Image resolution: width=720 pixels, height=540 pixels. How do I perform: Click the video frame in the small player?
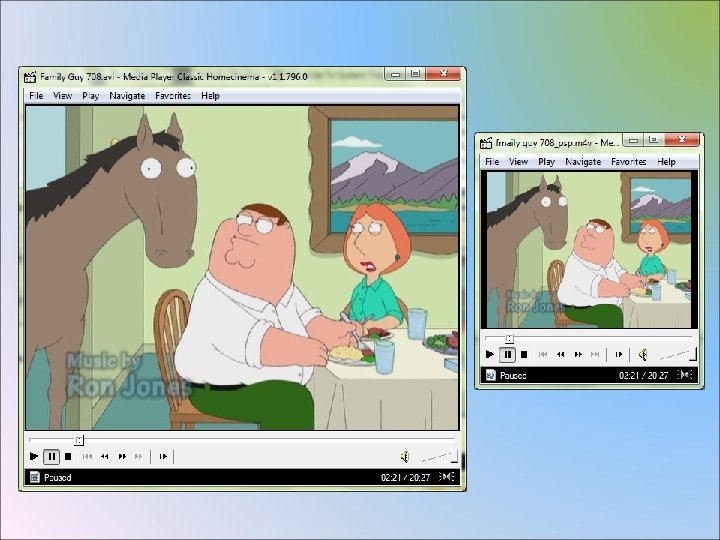point(589,249)
